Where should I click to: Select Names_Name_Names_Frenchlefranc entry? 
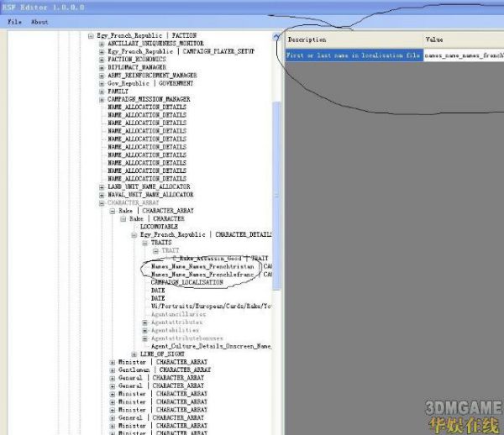pyautogui.click(x=202, y=274)
